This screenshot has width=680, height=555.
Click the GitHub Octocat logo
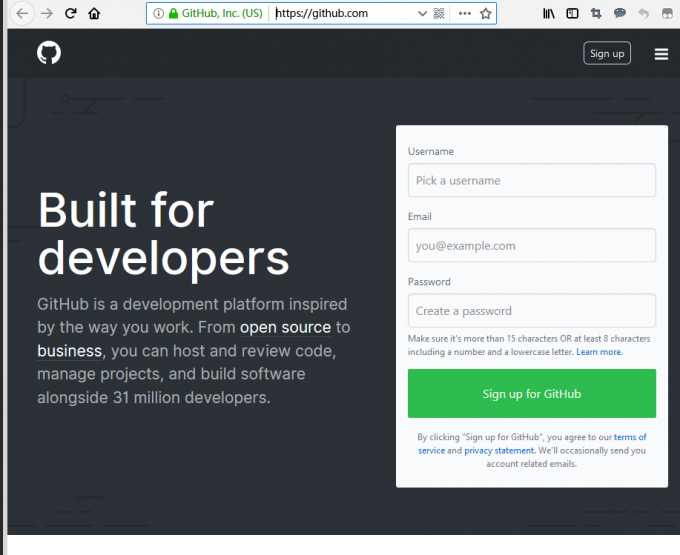pyautogui.click(x=49, y=53)
